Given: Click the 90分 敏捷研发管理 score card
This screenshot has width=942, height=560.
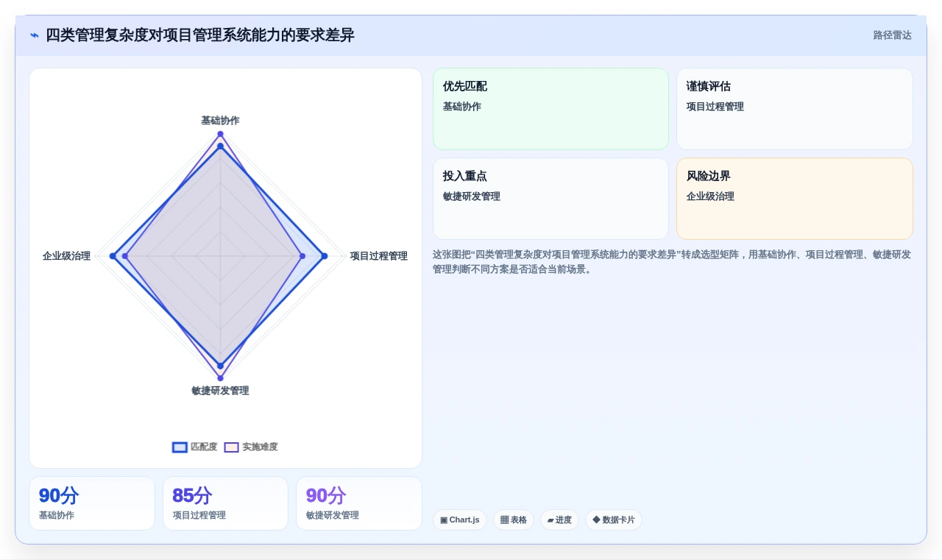Looking at the screenshot, I should click(359, 503).
